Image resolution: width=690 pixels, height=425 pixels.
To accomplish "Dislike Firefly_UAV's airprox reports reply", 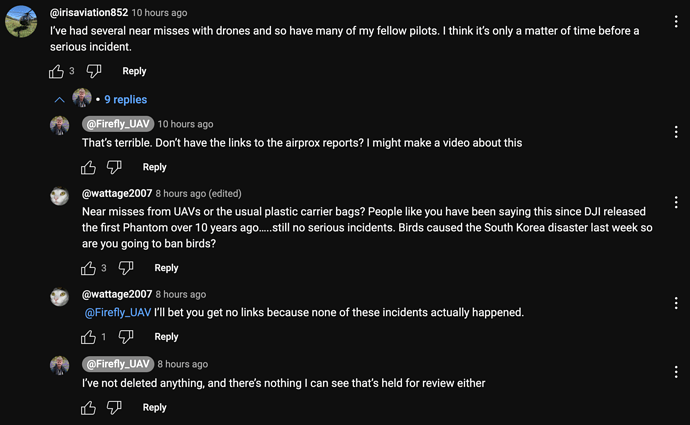I will [x=114, y=167].
